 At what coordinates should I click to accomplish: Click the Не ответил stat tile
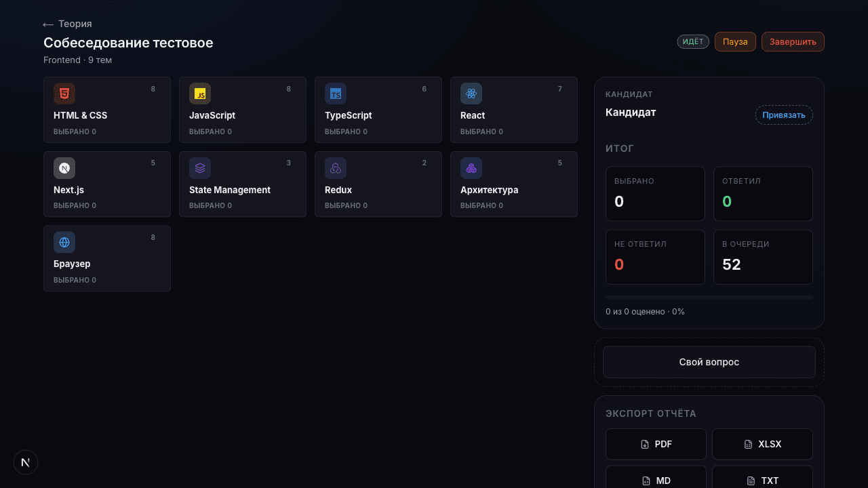pos(655,257)
